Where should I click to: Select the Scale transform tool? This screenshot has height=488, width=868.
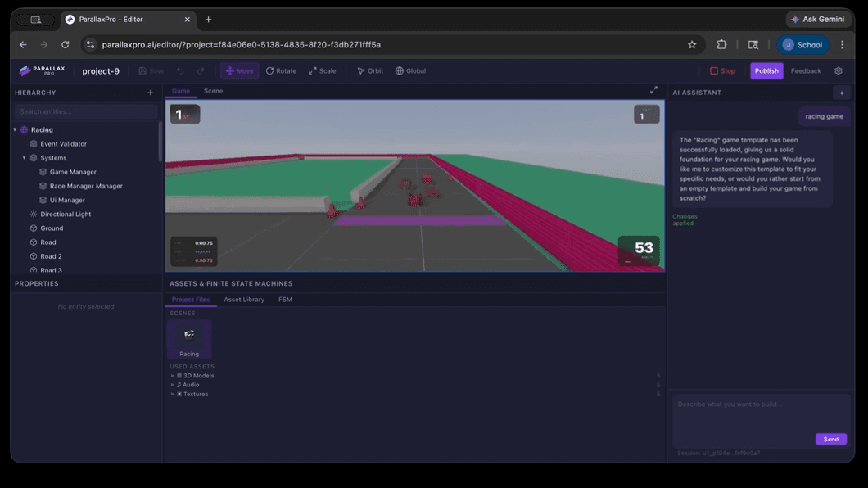click(x=322, y=71)
